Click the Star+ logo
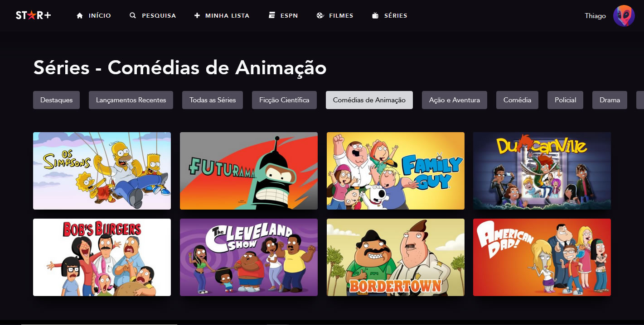644x325 pixels. coord(34,15)
